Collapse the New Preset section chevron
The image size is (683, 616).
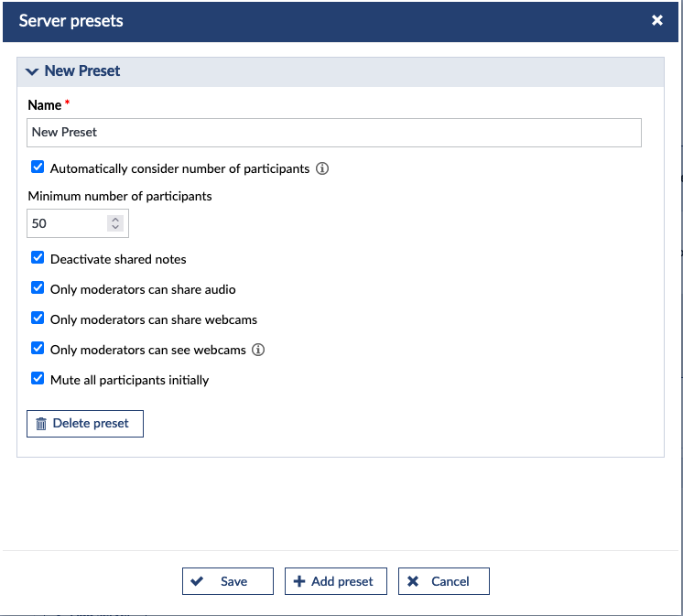point(32,71)
